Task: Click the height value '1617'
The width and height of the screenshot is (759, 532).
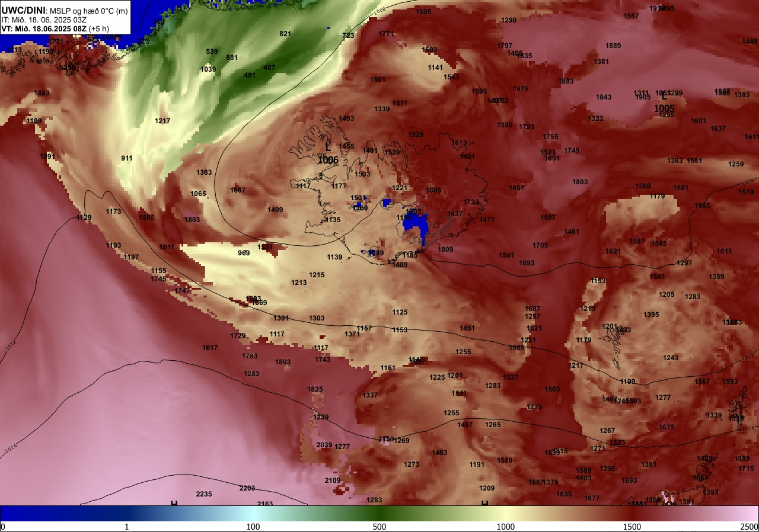Action: 210,348
